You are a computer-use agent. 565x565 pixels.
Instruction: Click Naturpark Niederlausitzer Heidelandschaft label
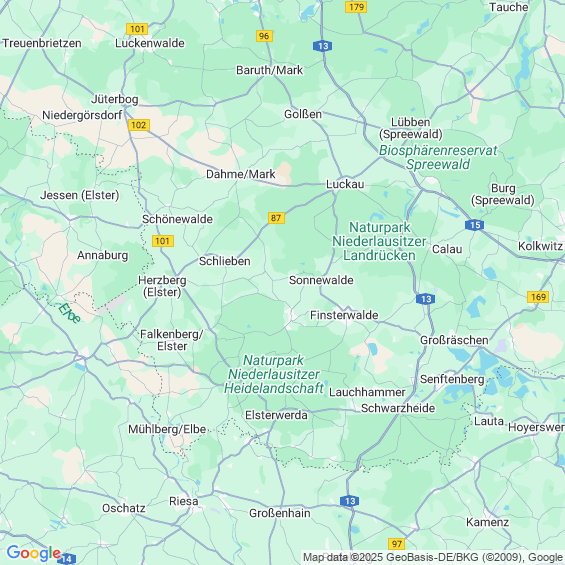point(274,374)
